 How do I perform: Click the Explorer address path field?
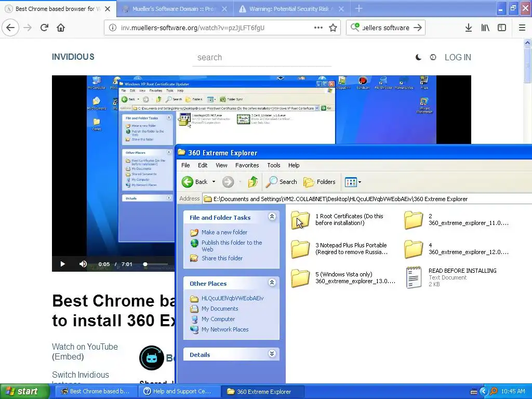click(x=368, y=199)
